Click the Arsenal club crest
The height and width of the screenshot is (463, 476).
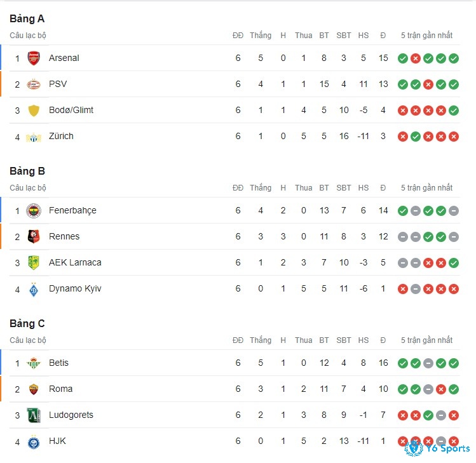(x=34, y=58)
